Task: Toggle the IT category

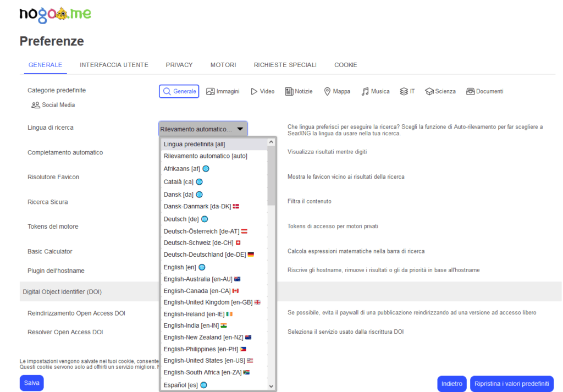Action: [407, 91]
